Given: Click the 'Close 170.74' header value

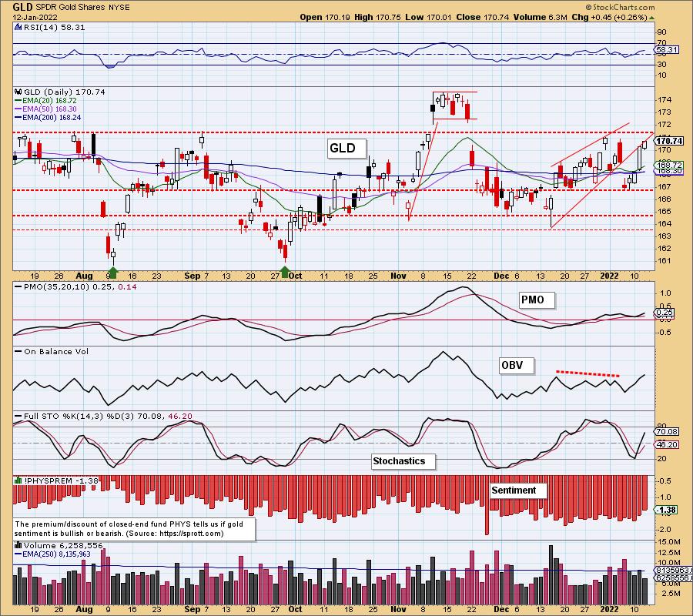Looking at the screenshot, I should (483, 17).
